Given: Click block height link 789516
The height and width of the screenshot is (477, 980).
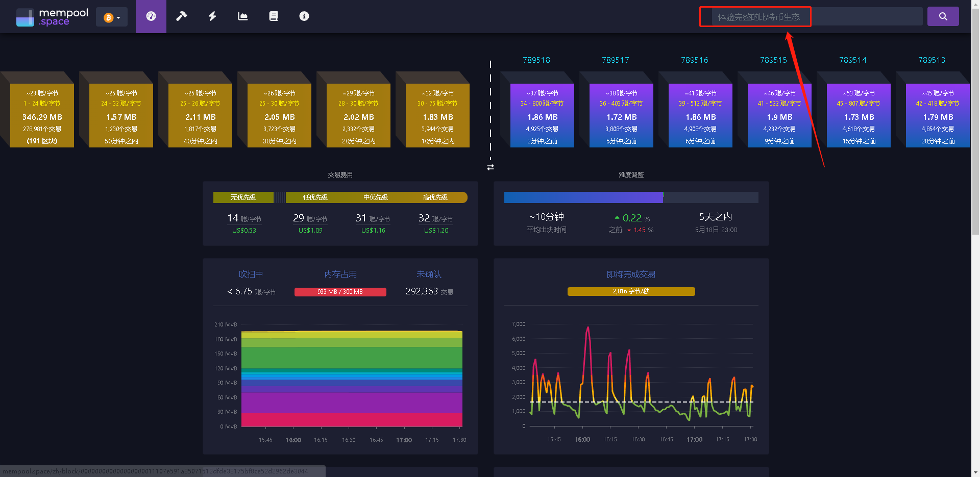Looking at the screenshot, I should click(x=695, y=60).
